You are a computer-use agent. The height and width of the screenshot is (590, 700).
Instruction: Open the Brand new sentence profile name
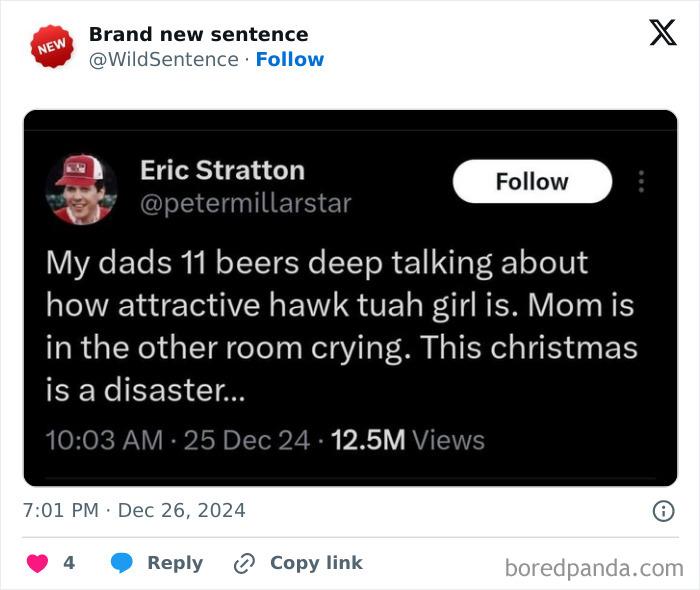pyautogui.click(x=198, y=34)
